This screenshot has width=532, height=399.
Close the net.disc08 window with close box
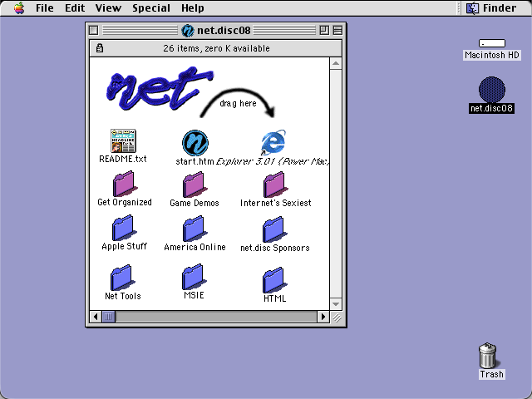click(x=94, y=31)
